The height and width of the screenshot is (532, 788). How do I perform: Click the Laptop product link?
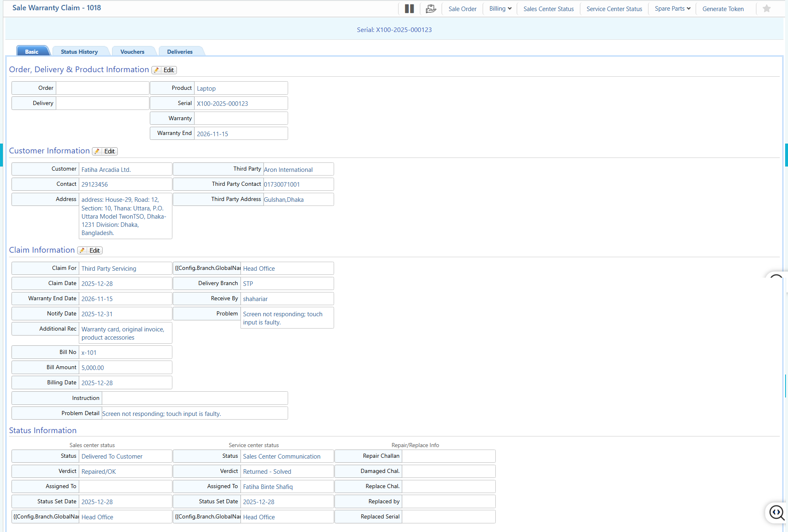pyautogui.click(x=206, y=89)
